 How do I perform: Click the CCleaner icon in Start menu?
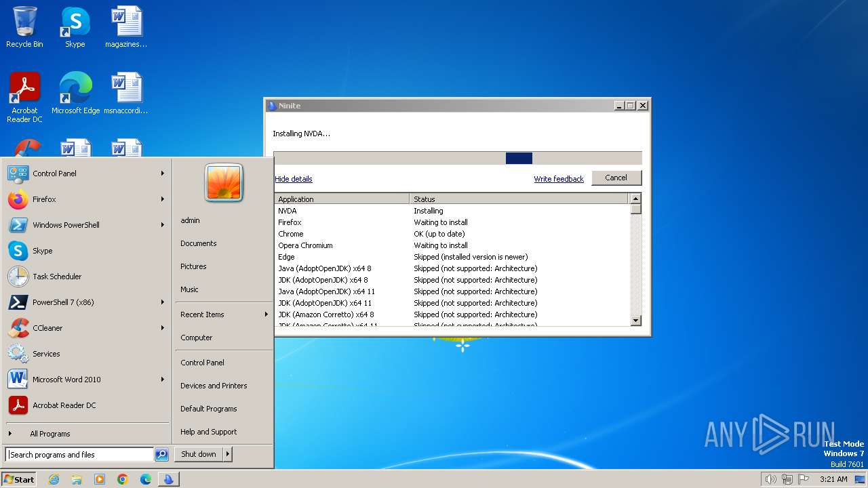(18, 328)
